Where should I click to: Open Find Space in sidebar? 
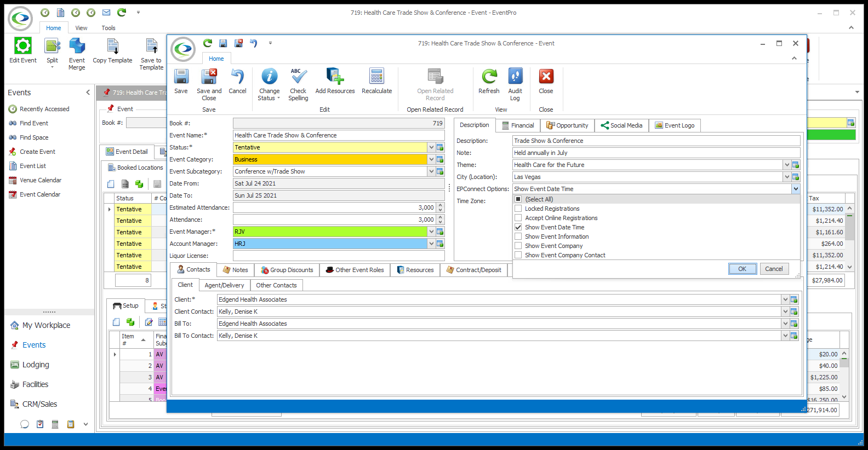coord(28,137)
